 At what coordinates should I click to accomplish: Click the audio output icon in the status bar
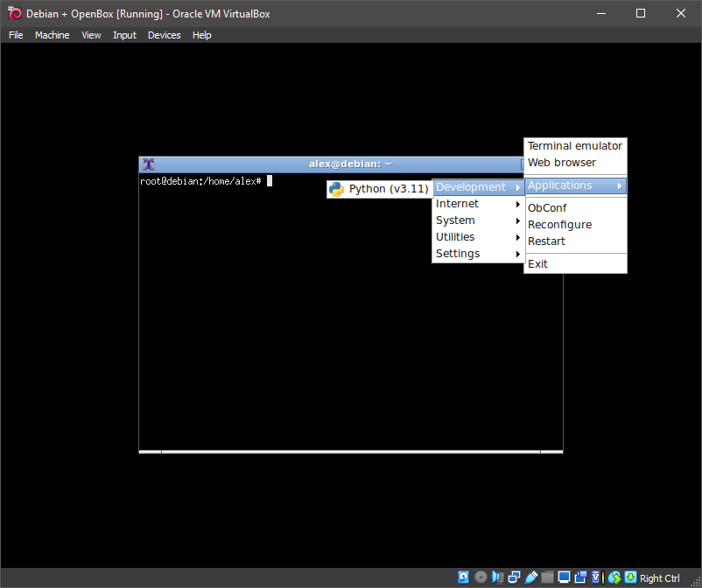pos(496,577)
